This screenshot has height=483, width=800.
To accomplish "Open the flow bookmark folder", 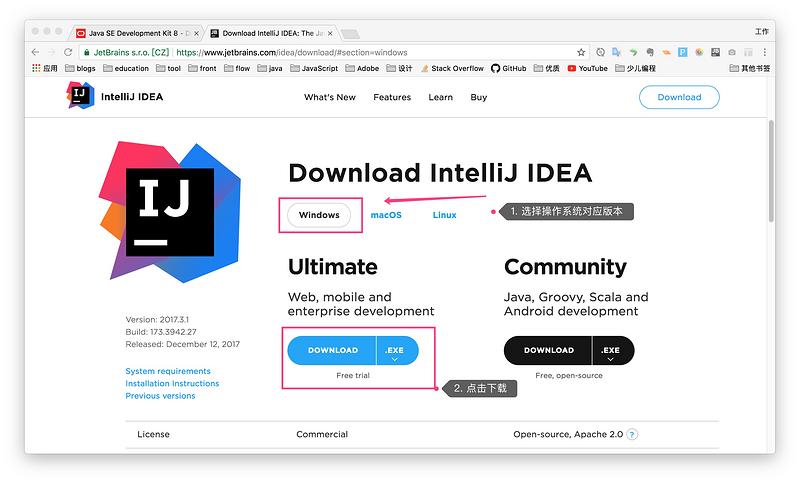I will pos(237,68).
